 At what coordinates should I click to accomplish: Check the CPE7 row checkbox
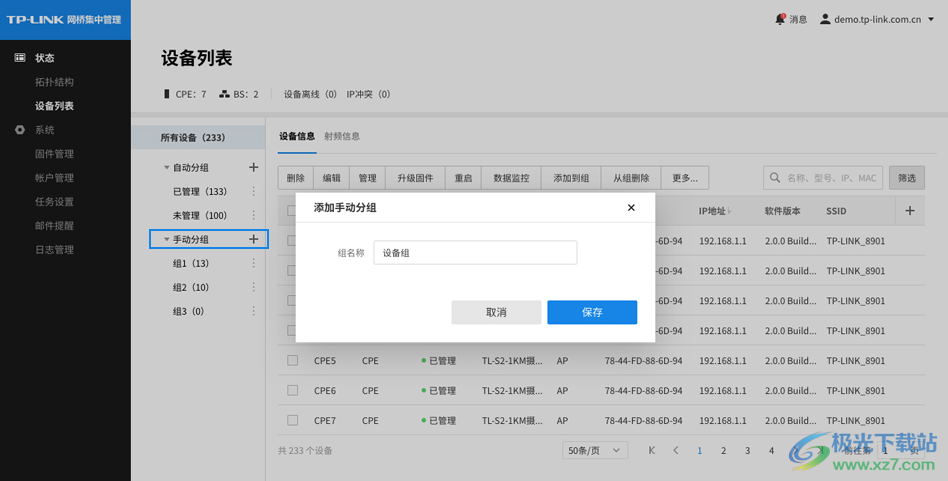(x=293, y=420)
